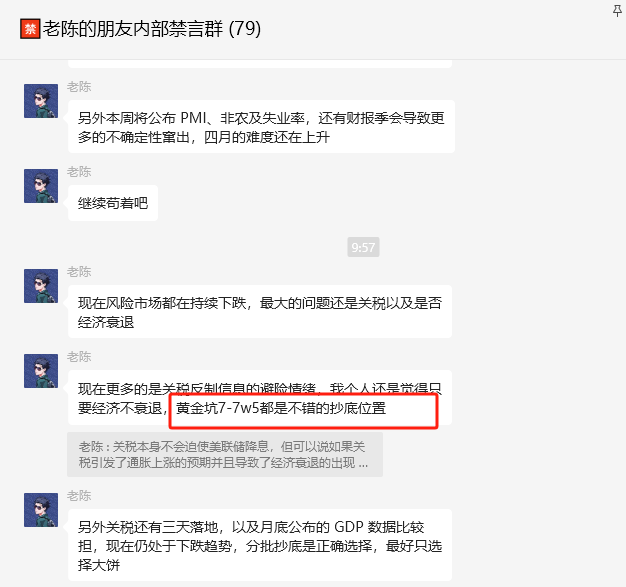
Task: Open avatar beside the PMI、非农 message
Action: point(41,101)
